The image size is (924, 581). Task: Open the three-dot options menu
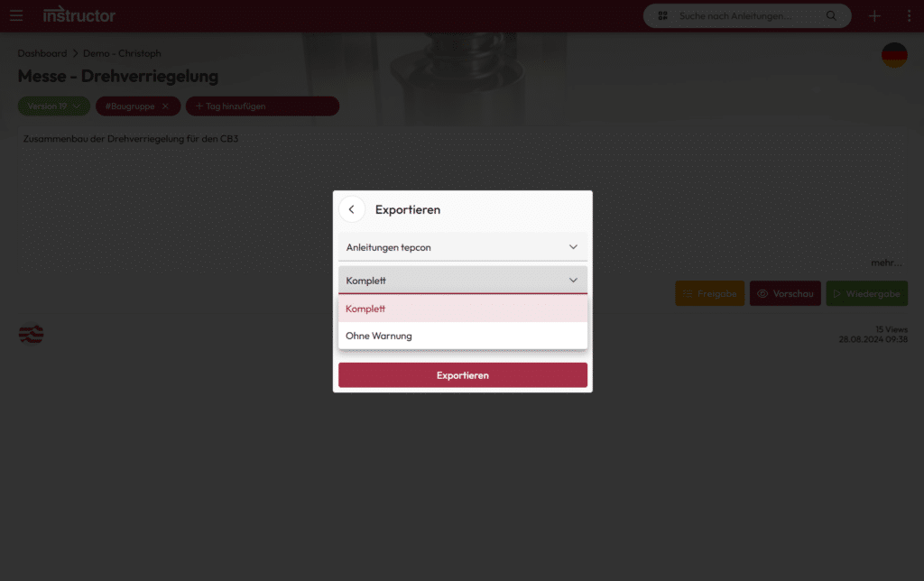click(x=909, y=15)
